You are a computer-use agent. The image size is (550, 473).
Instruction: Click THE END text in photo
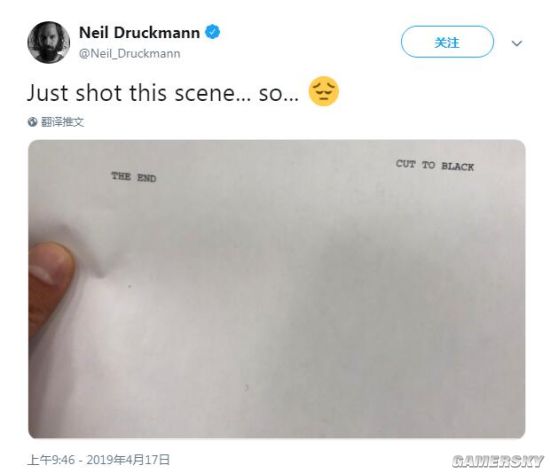134,177
